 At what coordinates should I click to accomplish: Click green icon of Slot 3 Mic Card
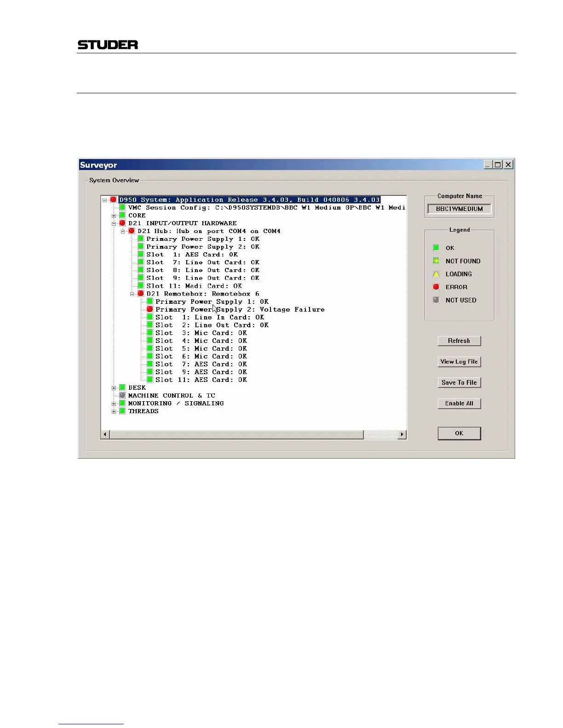[x=149, y=333]
